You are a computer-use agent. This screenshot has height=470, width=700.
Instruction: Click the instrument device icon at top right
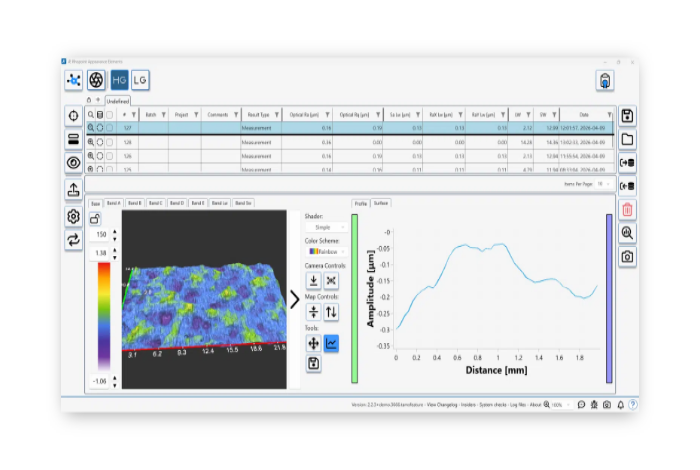click(x=605, y=81)
